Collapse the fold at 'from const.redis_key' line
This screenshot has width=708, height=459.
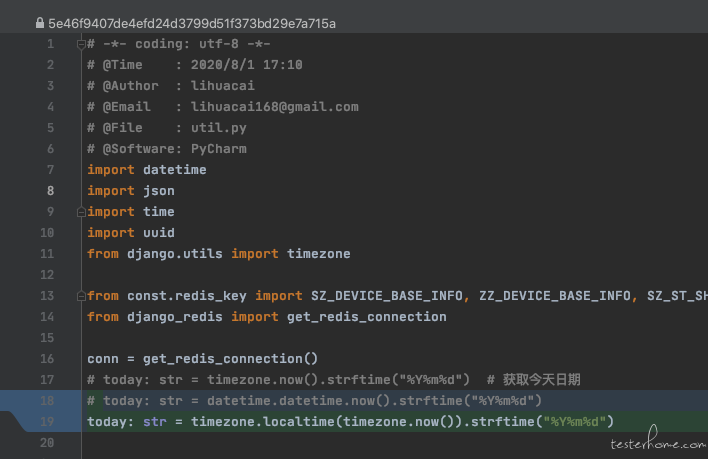81,296
